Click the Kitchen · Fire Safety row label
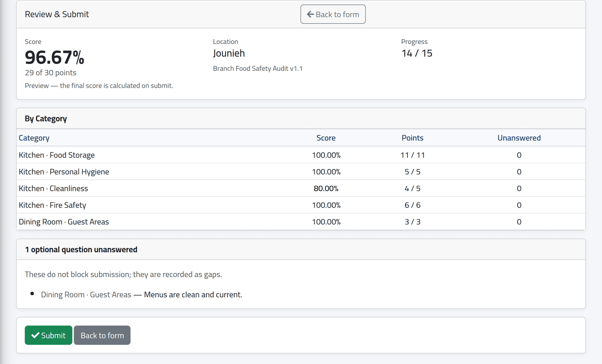Image resolution: width=602 pixels, height=364 pixels. coord(53,205)
